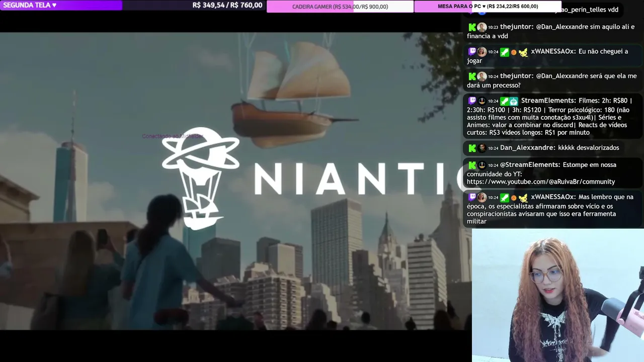Viewport: 644px width, 362px height.
Task: Click the MESA PARA O PC goal bar
Action: tap(488, 7)
